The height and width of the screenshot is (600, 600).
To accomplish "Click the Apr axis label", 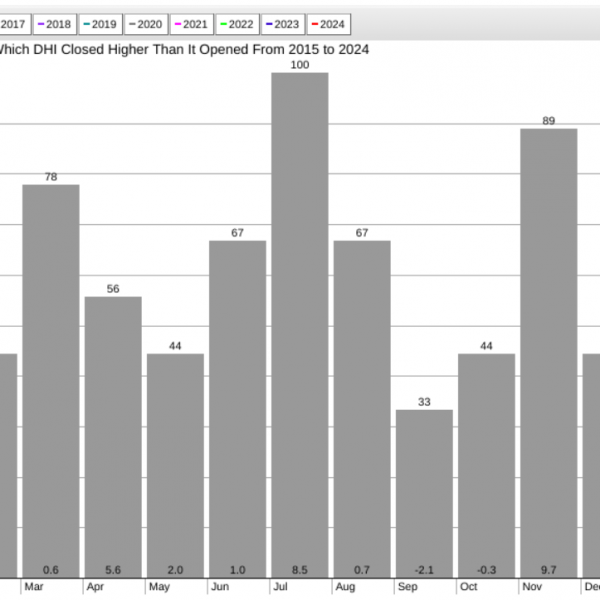I will (95, 587).
